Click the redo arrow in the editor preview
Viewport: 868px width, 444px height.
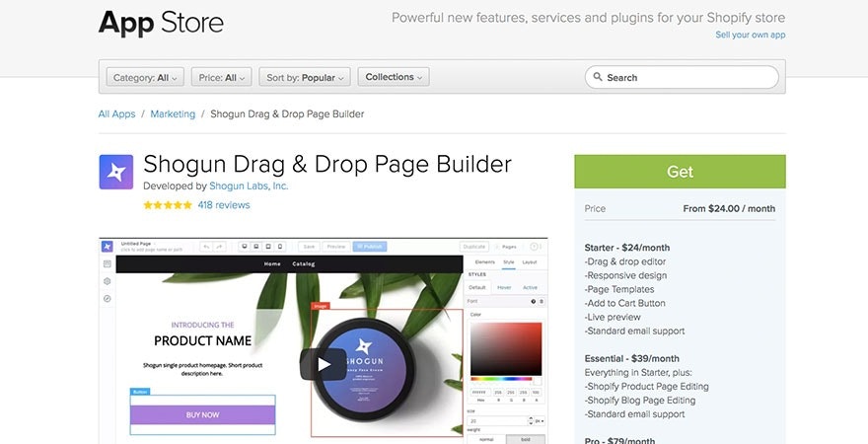(219, 247)
